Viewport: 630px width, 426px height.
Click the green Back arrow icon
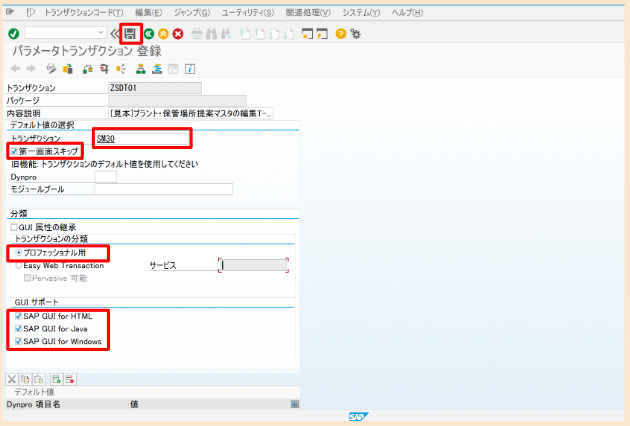coord(149,33)
